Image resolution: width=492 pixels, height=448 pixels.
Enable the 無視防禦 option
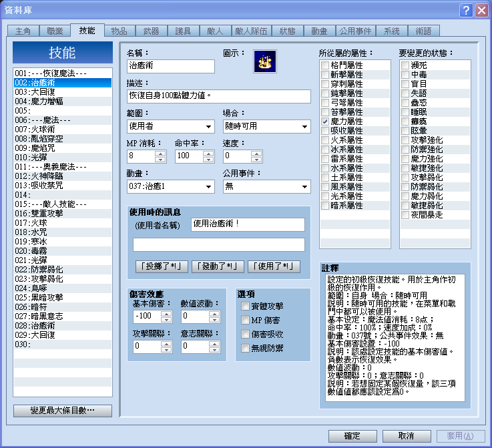coord(245,348)
